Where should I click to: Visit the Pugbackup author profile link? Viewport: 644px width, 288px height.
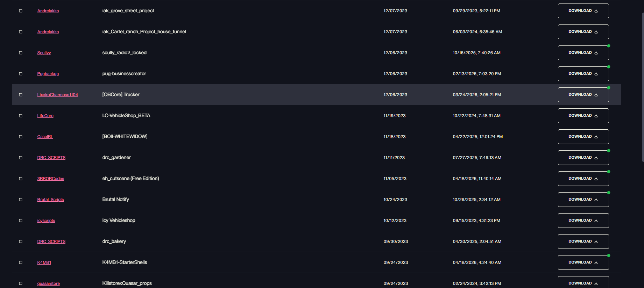tap(48, 74)
